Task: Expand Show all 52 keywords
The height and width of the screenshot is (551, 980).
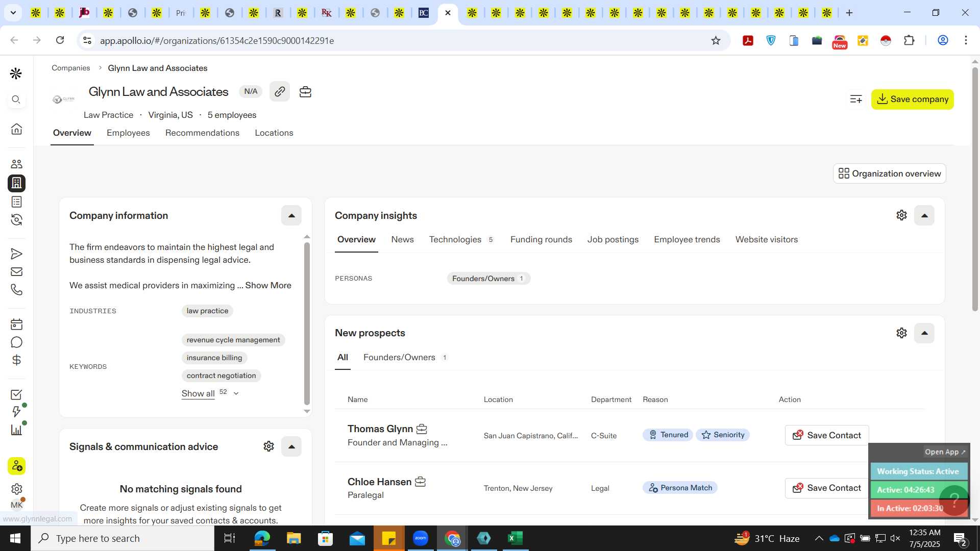Action: click(210, 393)
